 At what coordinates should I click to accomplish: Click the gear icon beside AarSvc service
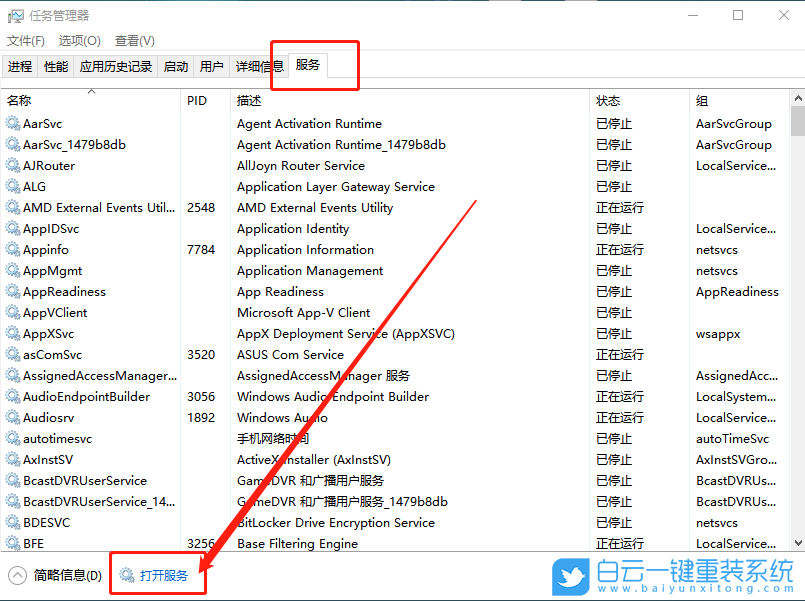[14, 123]
